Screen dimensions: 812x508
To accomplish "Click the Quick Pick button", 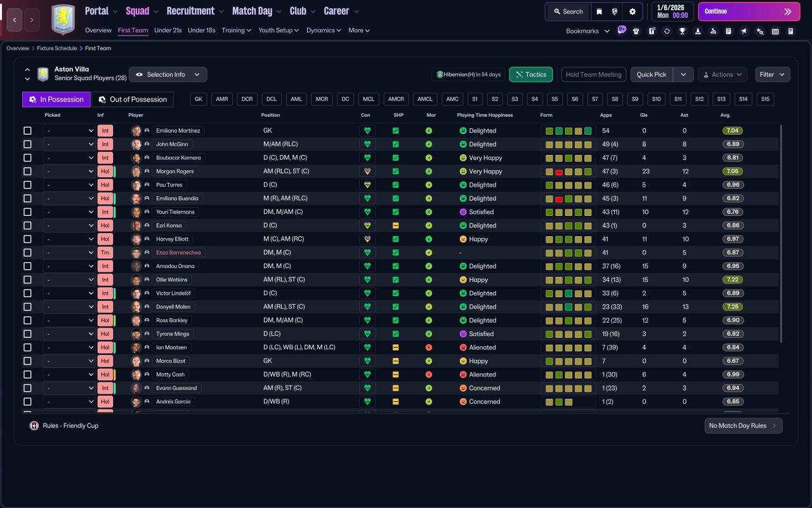I will pos(652,74).
